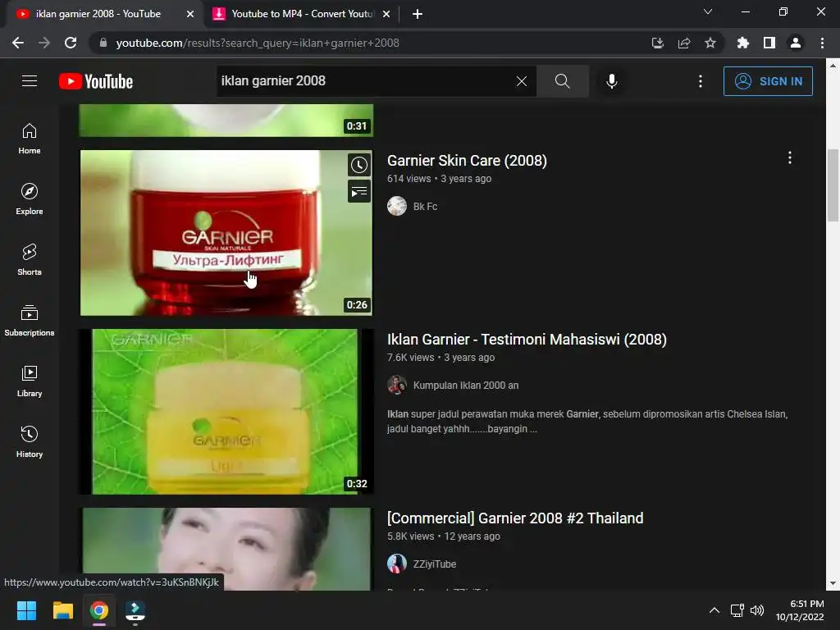
Task: Open Shorts in the sidebar
Action: pos(30,260)
